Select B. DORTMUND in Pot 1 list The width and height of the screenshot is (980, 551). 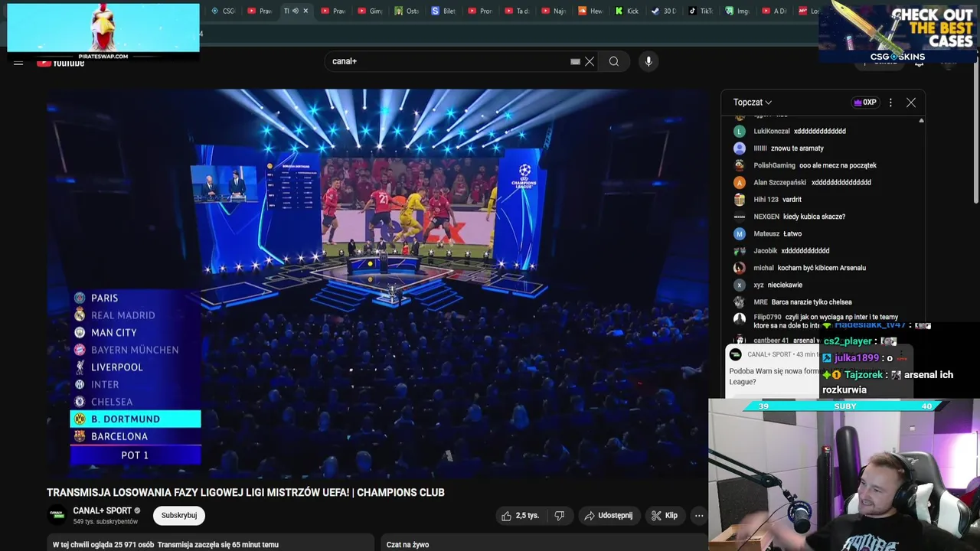click(x=136, y=419)
